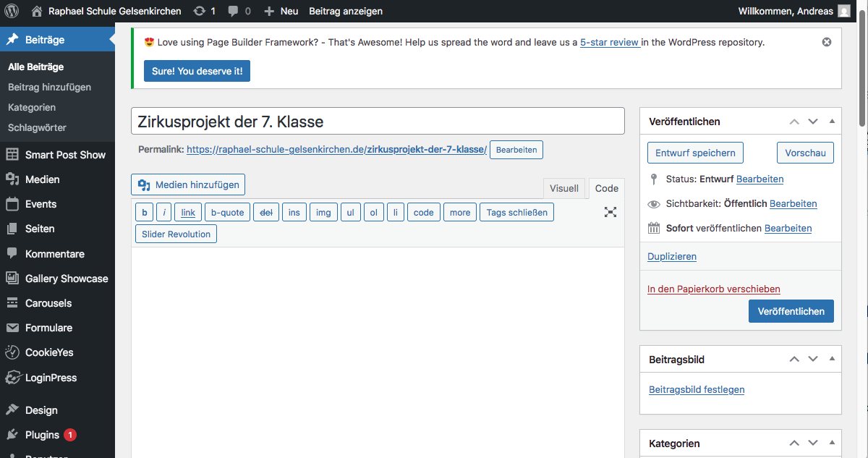The image size is (868, 458).
Task: Open the Events menu in sidebar
Action: [41, 204]
